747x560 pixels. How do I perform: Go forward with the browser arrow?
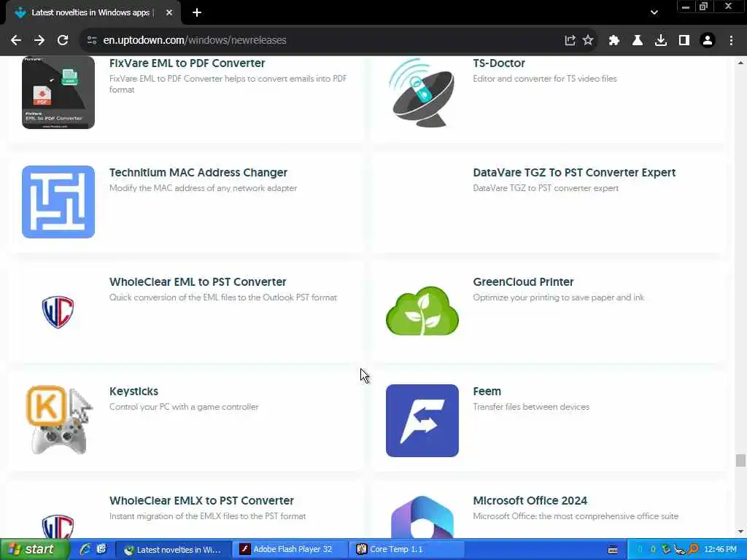pos(39,41)
